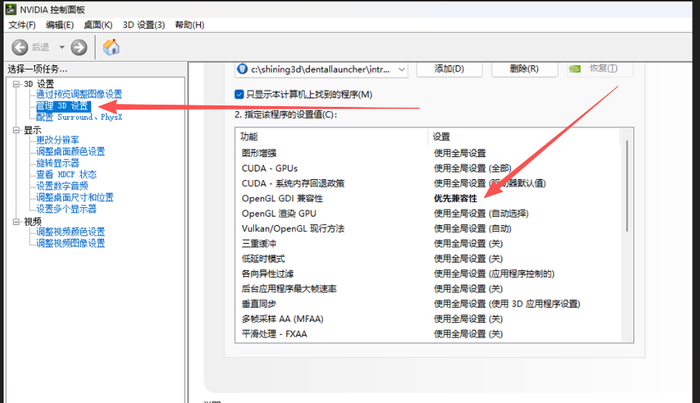Screen dimensions: 700x403
Task: Open 调整桌面颜色设置 page
Action: click(x=71, y=152)
